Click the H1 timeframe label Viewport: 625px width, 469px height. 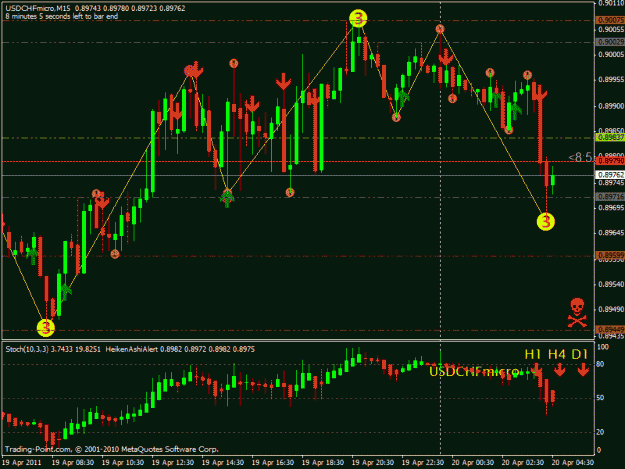click(533, 354)
